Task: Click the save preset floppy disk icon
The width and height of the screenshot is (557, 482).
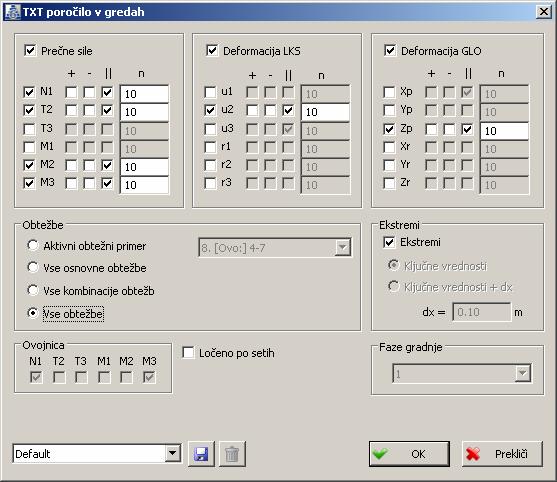Action: coord(201,454)
